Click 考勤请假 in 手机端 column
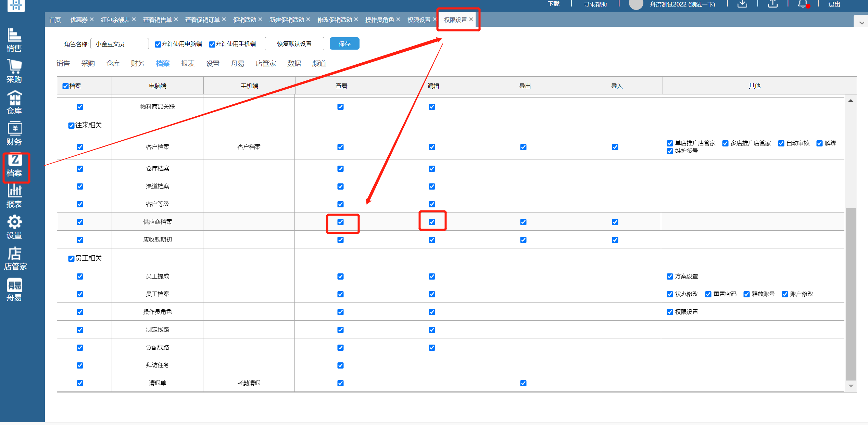Image resolution: width=868 pixels, height=425 pixels. point(249,383)
